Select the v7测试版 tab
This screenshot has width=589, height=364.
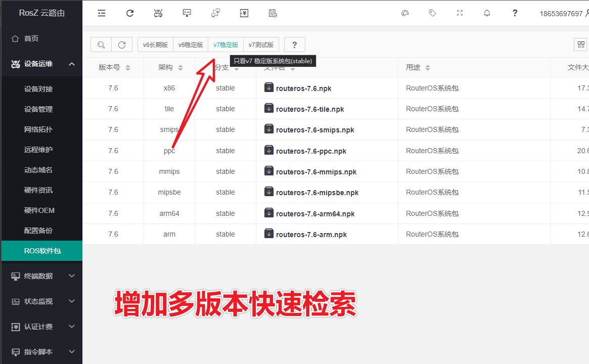pyautogui.click(x=261, y=44)
